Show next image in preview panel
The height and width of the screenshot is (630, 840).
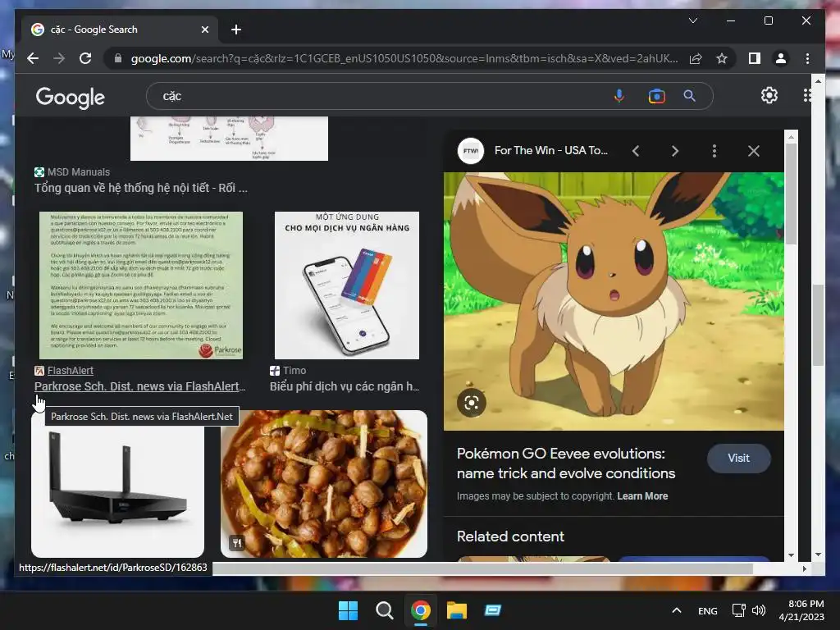coord(675,151)
